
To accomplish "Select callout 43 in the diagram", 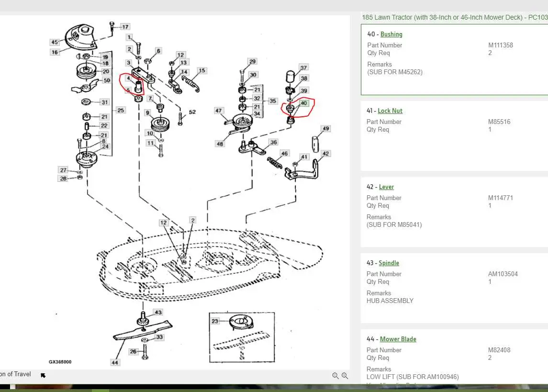I will pos(158,313).
